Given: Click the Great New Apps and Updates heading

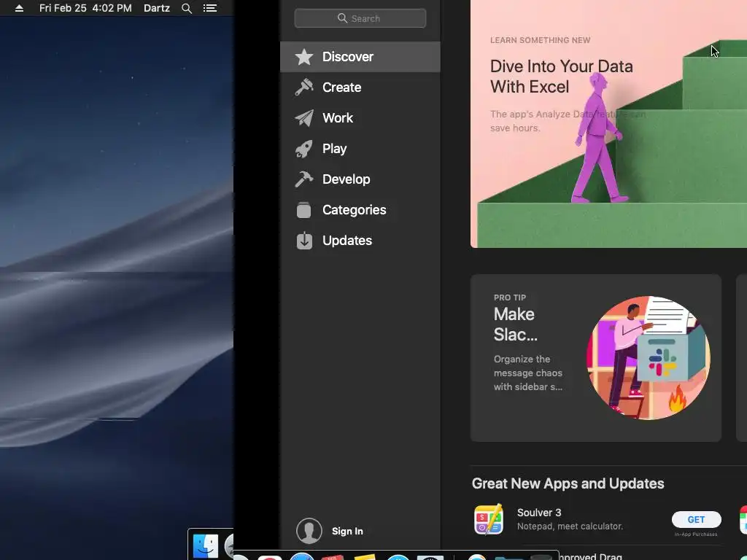Looking at the screenshot, I should 568,483.
